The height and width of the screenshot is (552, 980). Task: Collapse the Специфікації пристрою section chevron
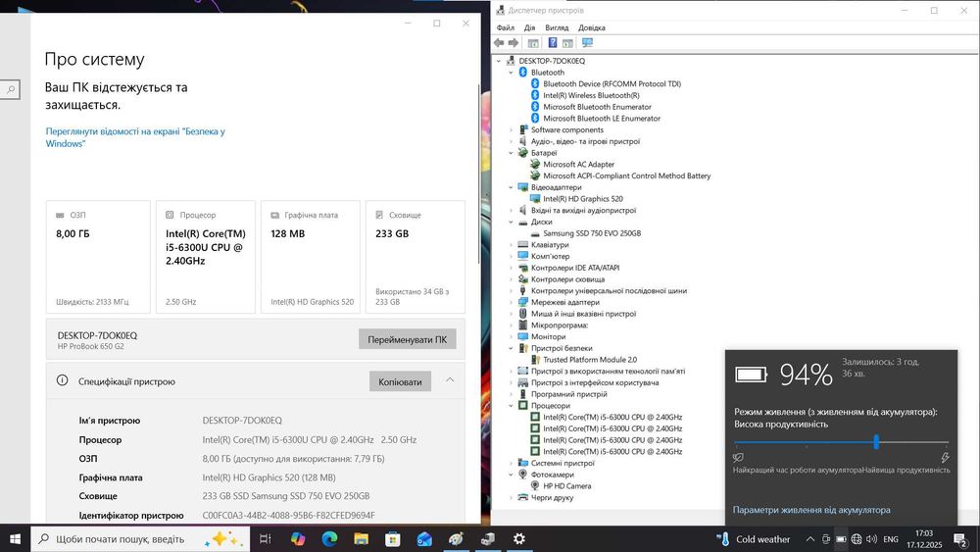[450, 380]
